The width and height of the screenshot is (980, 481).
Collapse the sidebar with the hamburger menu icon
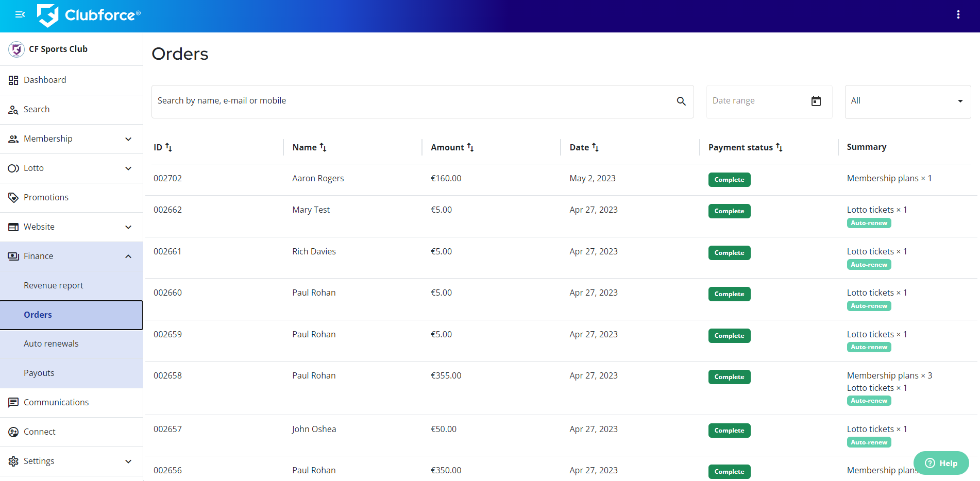(20, 15)
